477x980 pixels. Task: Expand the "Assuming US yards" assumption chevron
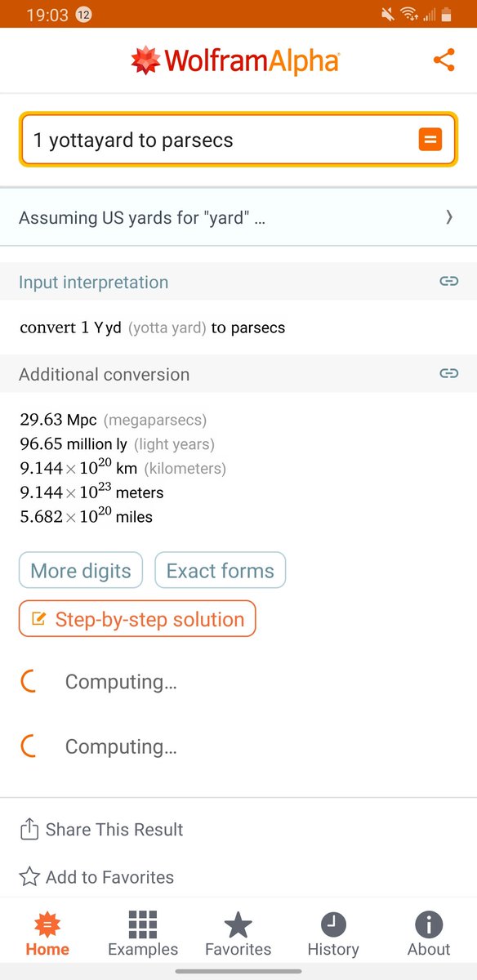(x=448, y=217)
